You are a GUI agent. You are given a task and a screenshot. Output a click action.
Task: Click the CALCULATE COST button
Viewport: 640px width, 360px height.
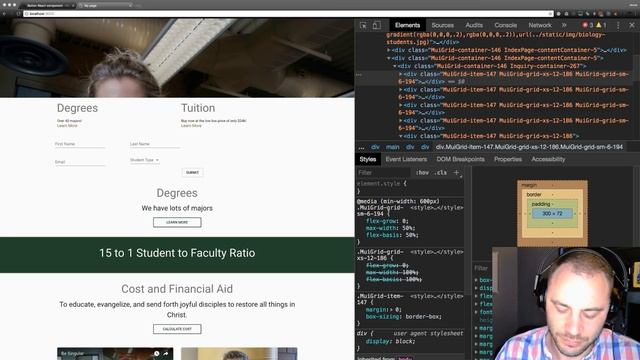177,329
